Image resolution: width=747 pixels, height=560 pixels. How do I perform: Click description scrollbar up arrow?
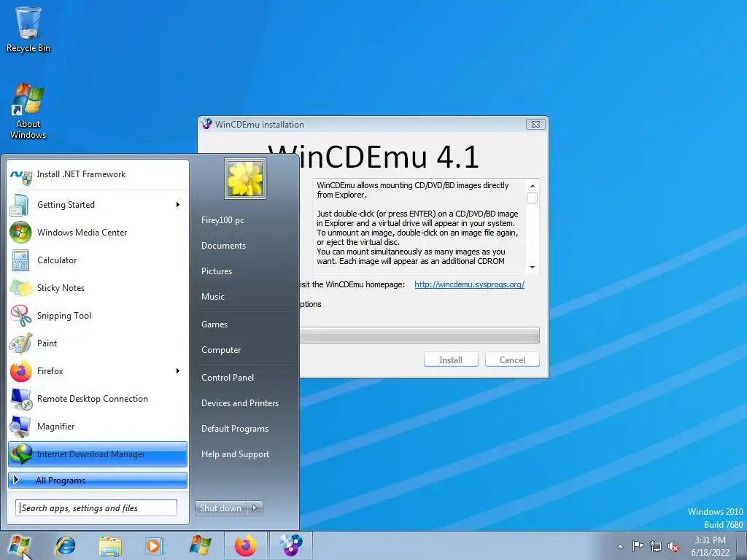(532, 186)
